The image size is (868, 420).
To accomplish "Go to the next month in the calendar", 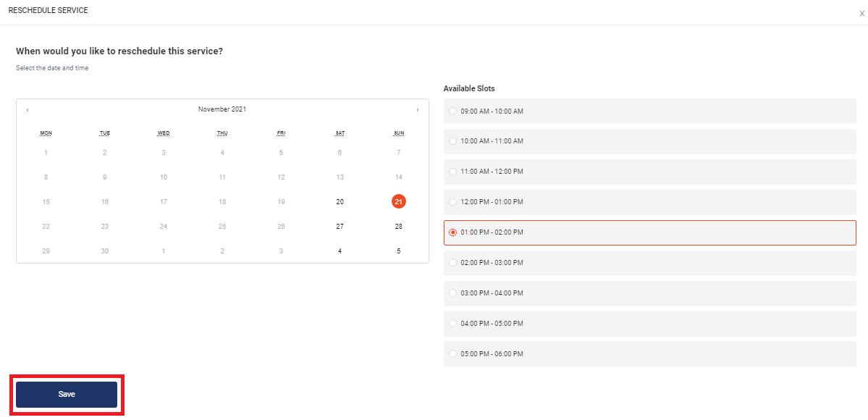I will pyautogui.click(x=417, y=109).
